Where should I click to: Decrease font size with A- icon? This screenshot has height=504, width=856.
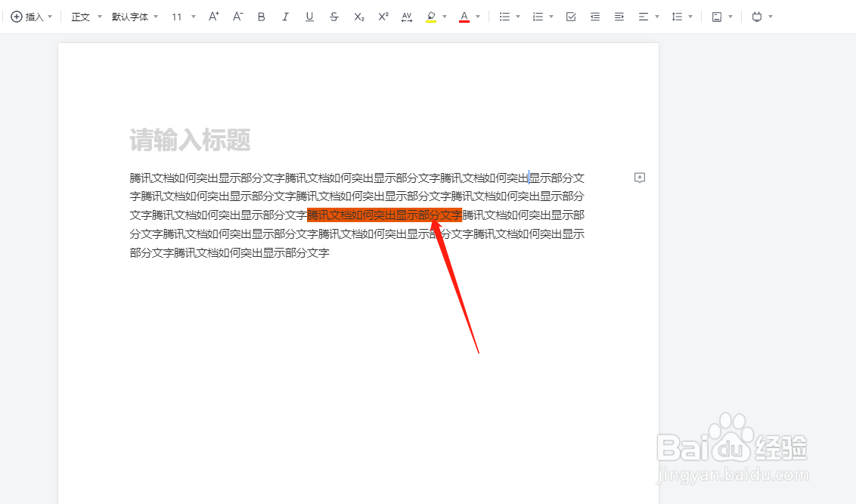237,17
